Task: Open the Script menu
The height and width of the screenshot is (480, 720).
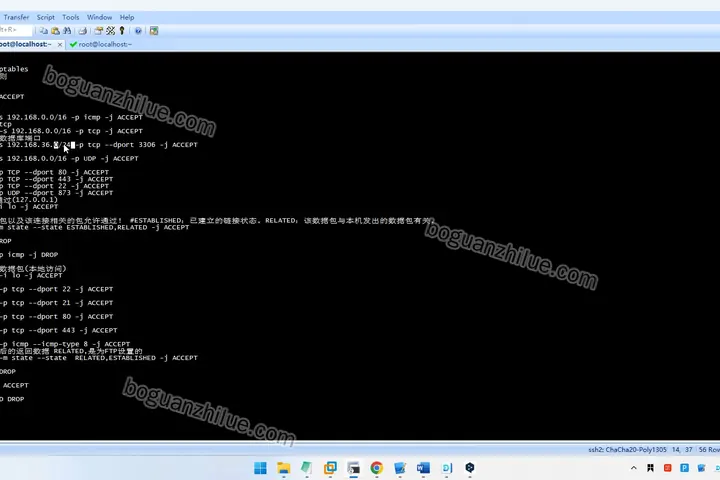Action: coord(45,17)
